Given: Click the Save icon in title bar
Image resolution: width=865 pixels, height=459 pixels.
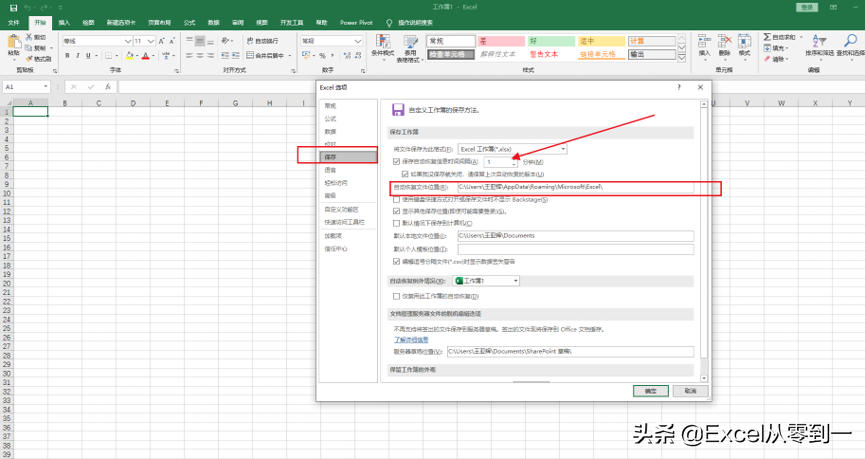Looking at the screenshot, I should point(13,8).
